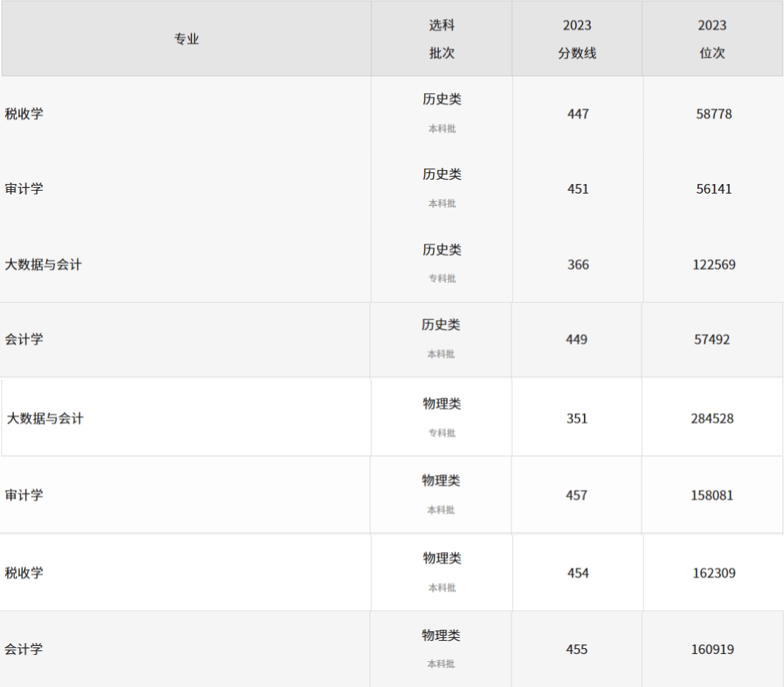Select 审计学 in the 物理类 row
Viewport: 784px width, 687px height.
tap(24, 496)
